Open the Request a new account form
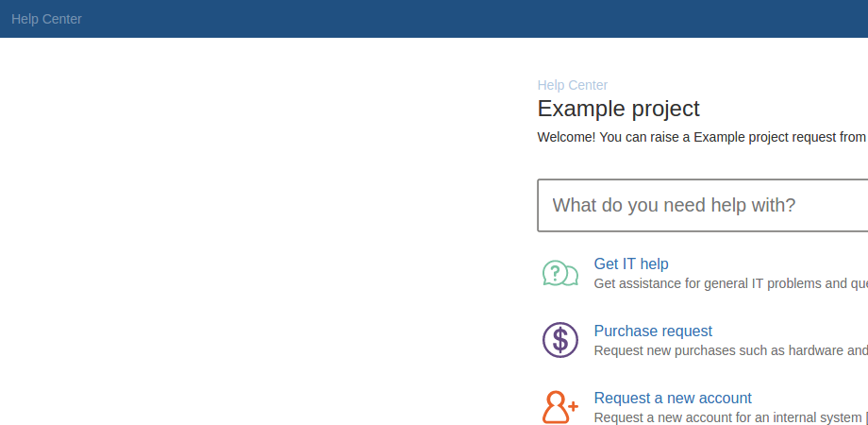 click(673, 398)
